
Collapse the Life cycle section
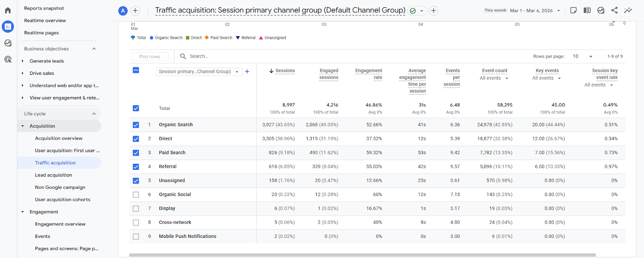click(94, 114)
